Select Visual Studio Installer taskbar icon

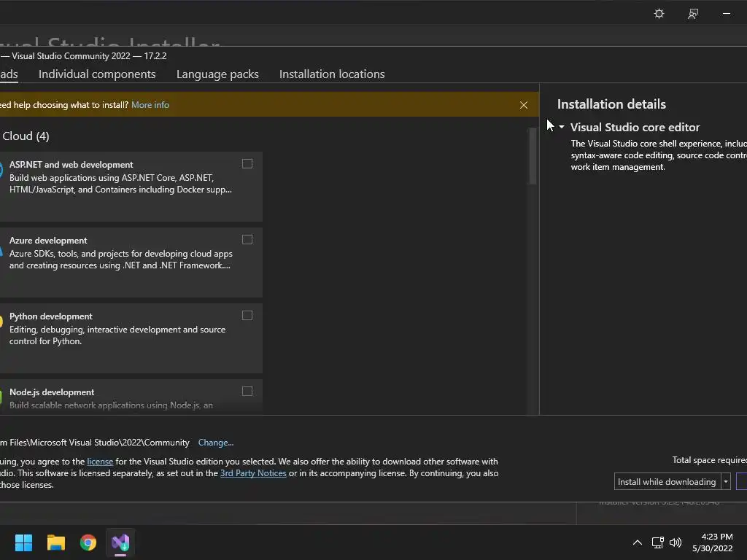120,542
